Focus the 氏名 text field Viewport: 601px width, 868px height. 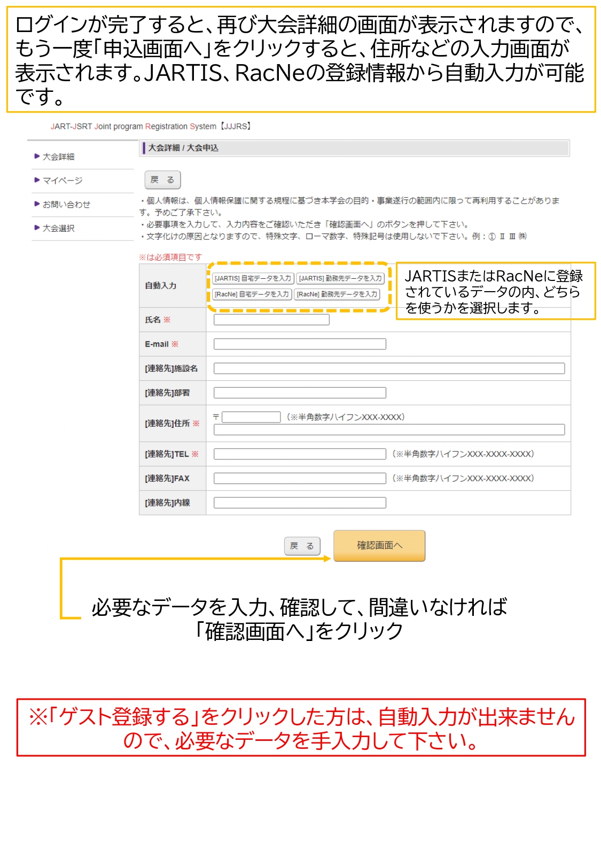271,320
